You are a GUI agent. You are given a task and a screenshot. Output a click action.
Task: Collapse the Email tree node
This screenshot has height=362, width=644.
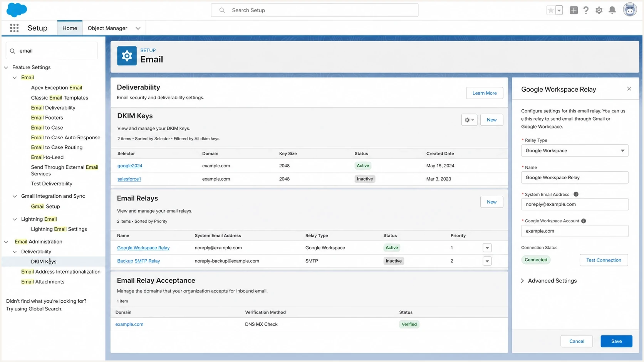(15, 77)
